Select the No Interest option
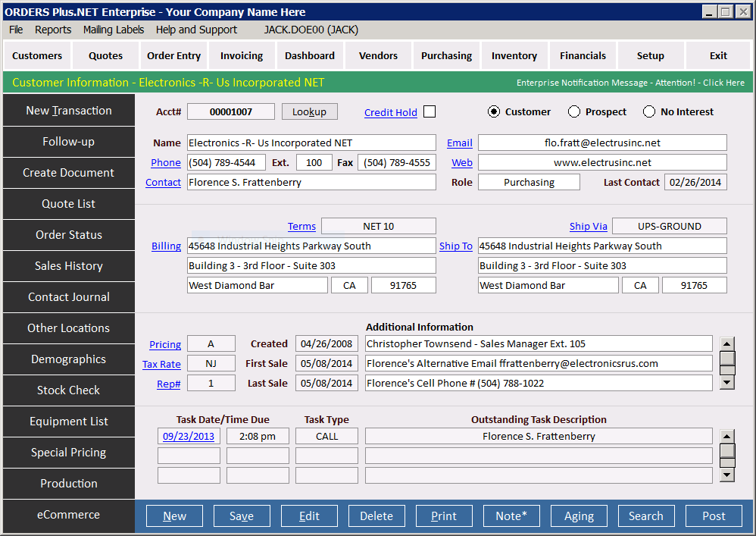 (649, 112)
